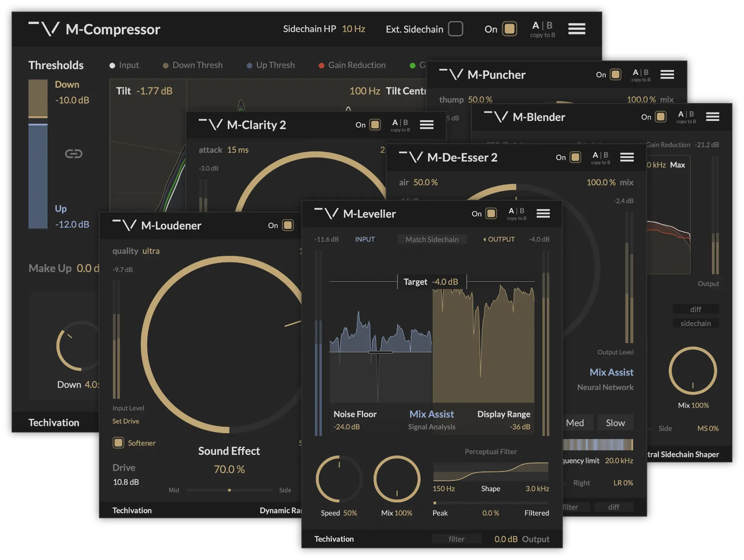This screenshot has width=744, height=560.
Task: Toggle the M-Clarity 2 On switch
Action: coord(375,124)
